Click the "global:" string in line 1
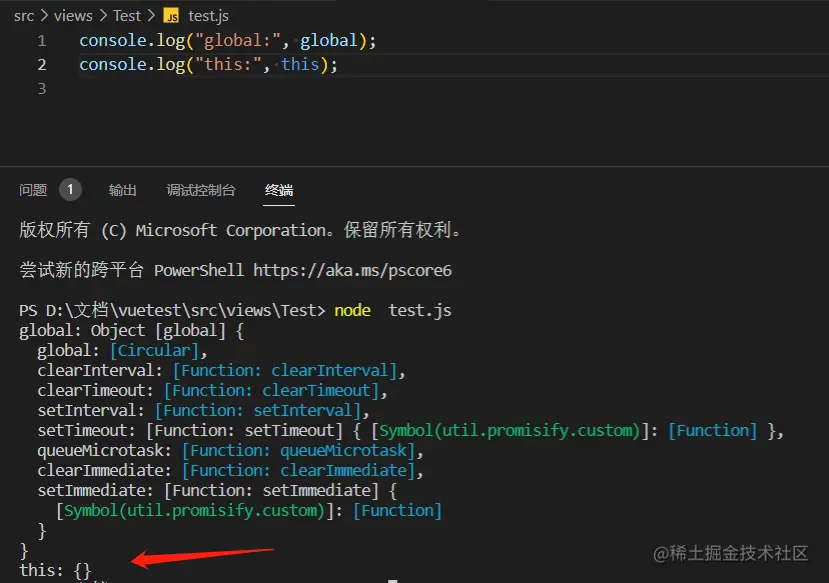829x583 pixels. pos(237,41)
